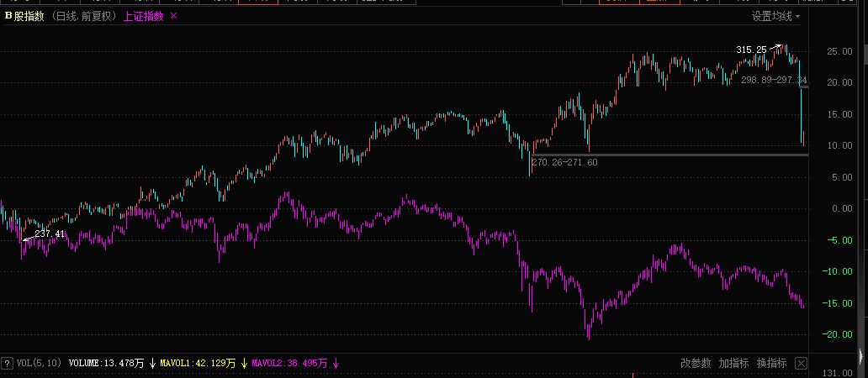Click the 237.41 low price marker
The height and width of the screenshot is (378, 868).
[49, 234]
